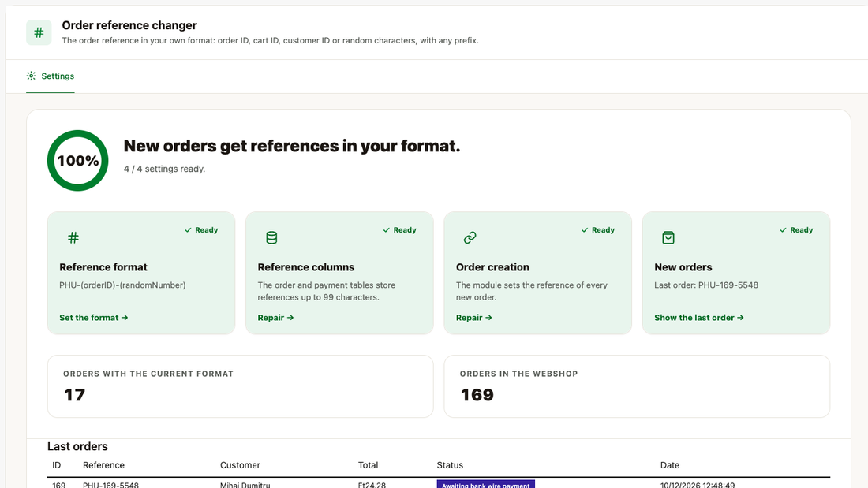Click 'Awaiting bank wire payment' status badge

[486, 484]
